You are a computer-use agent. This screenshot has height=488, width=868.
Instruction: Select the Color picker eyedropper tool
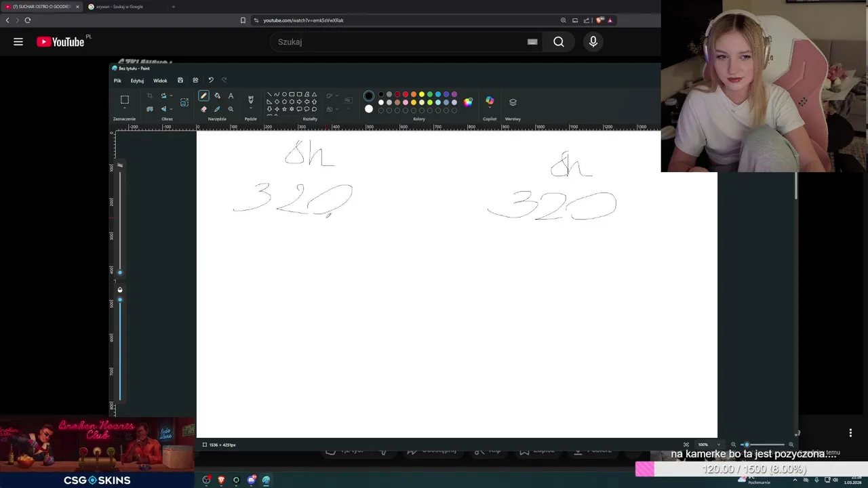coord(217,109)
